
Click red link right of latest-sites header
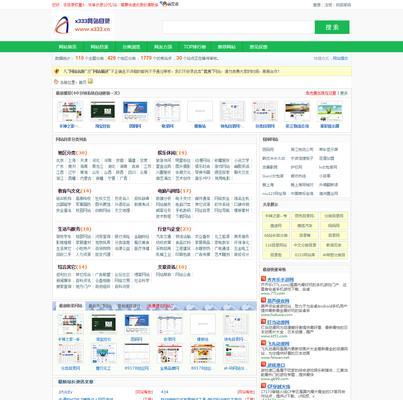coord(321,93)
